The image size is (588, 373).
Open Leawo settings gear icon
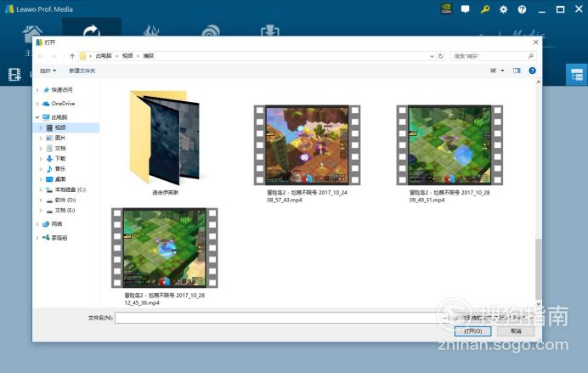503,9
